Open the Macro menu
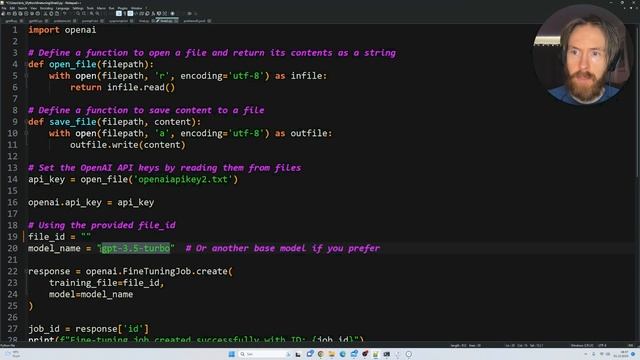 click(101, 8)
